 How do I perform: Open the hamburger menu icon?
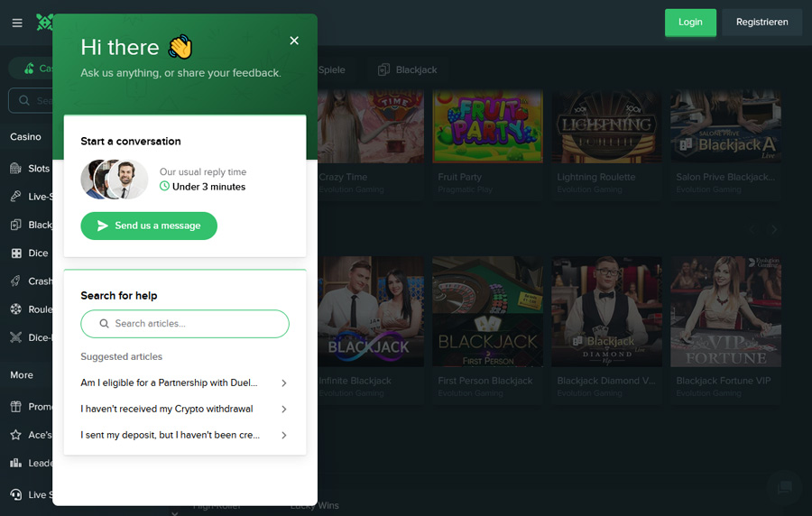tap(17, 23)
